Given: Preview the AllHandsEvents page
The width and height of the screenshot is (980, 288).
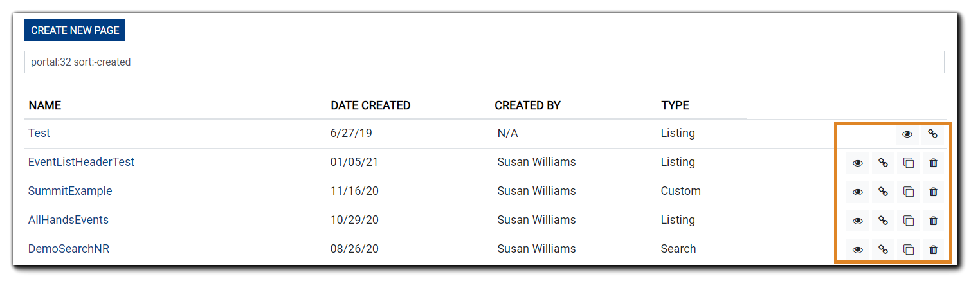Looking at the screenshot, I should tap(857, 221).
